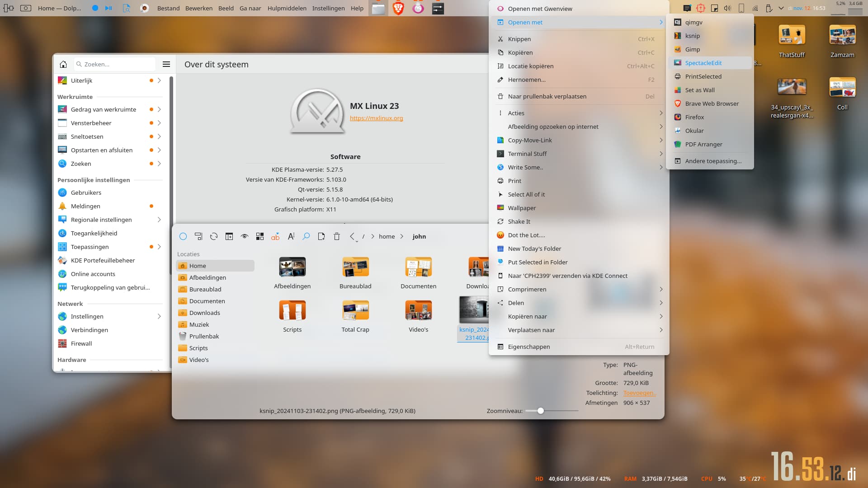Open Sneltoetsen in System Settings sidebar
This screenshot has height=488, width=868.
pyautogui.click(x=109, y=136)
